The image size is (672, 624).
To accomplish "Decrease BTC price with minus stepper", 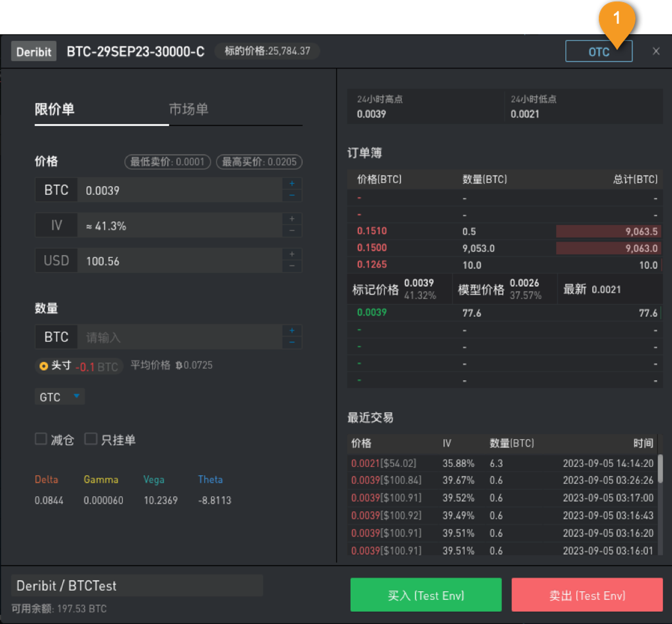I will [x=292, y=196].
